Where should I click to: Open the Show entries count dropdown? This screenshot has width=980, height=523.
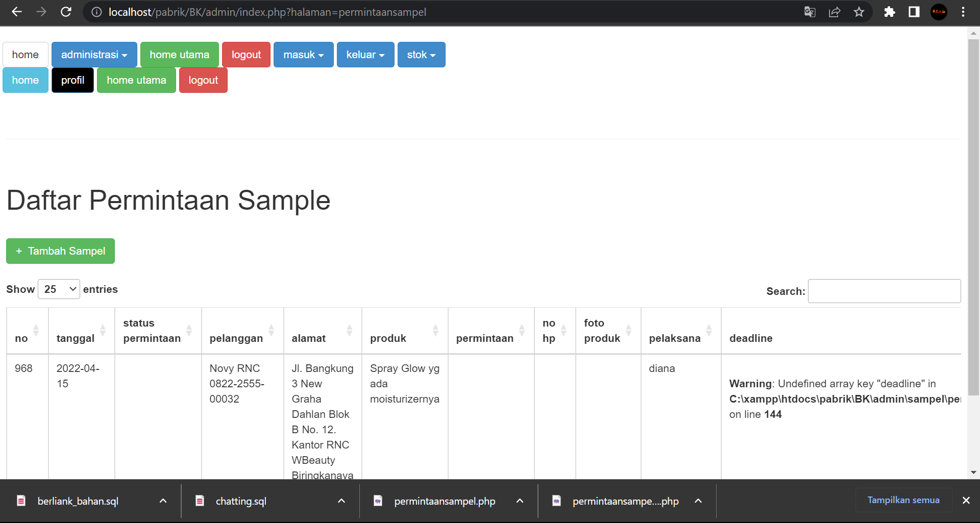59,289
